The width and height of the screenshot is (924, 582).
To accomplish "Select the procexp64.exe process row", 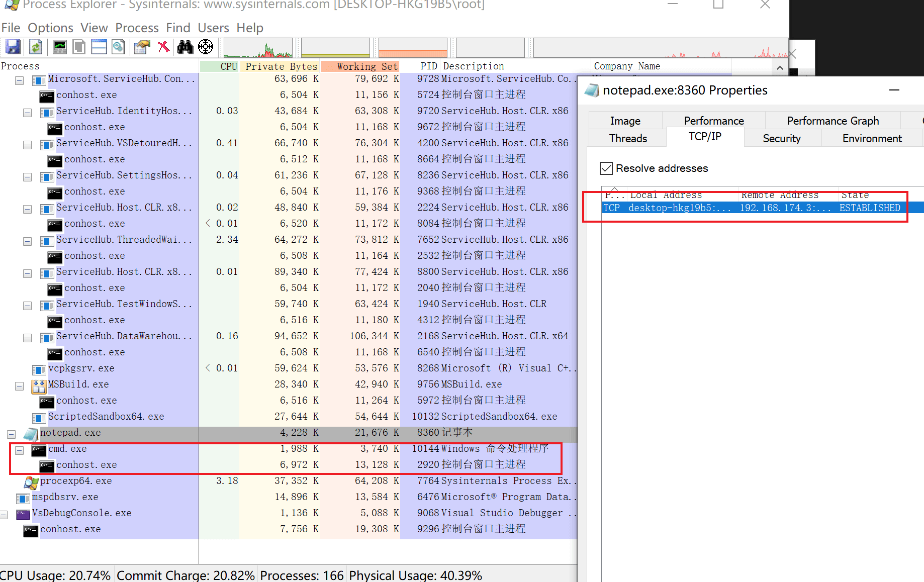I will click(289, 481).
